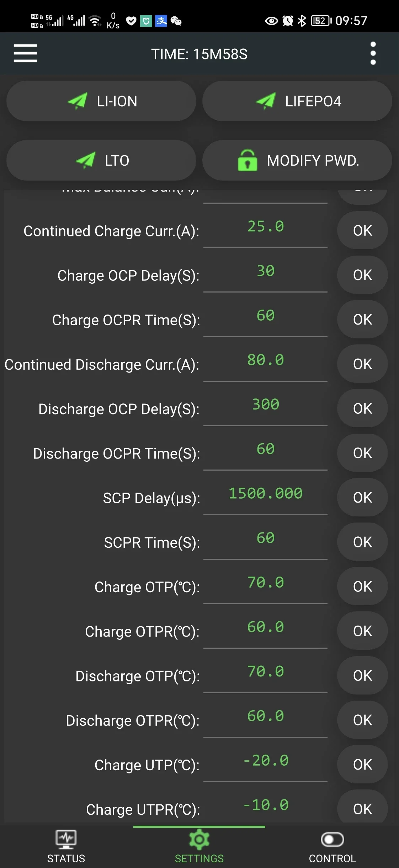This screenshot has width=399, height=868.
Task: Confirm Discharge OTPR with OK button
Action: coord(362,720)
